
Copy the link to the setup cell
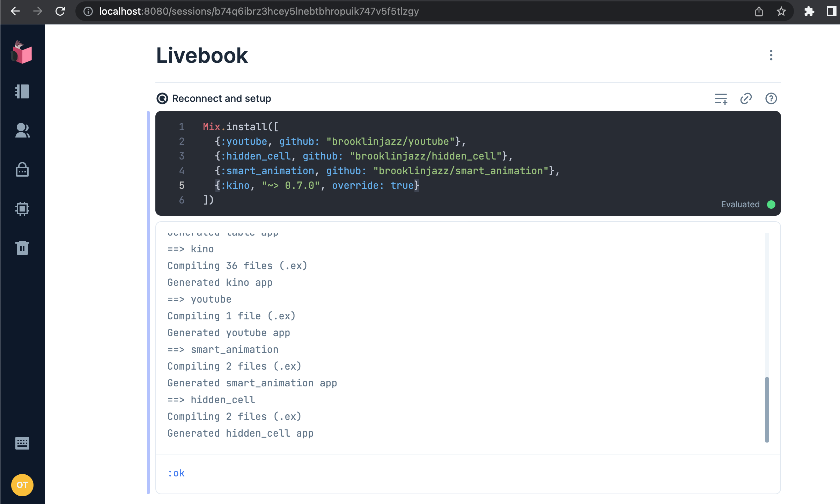point(746,98)
